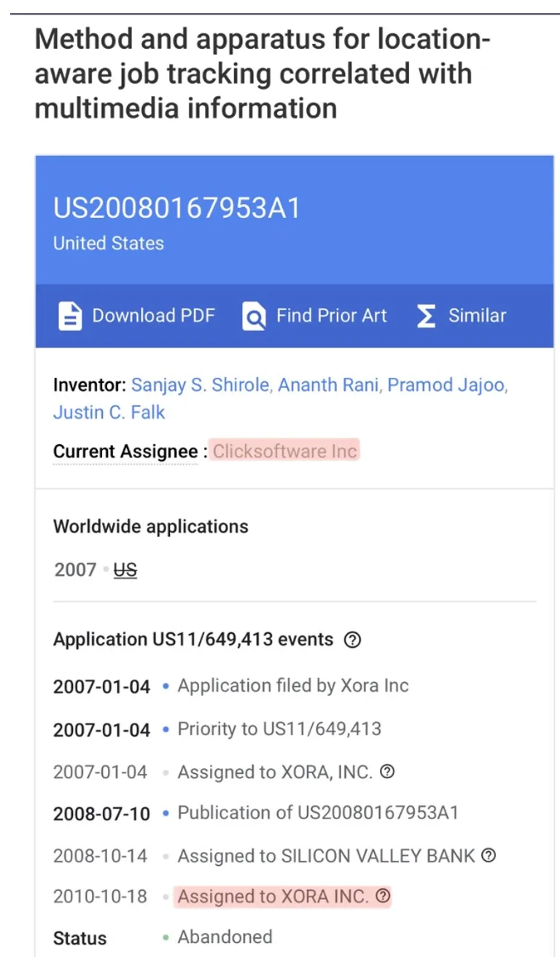
Task: Click the Status label
Action: (79, 939)
